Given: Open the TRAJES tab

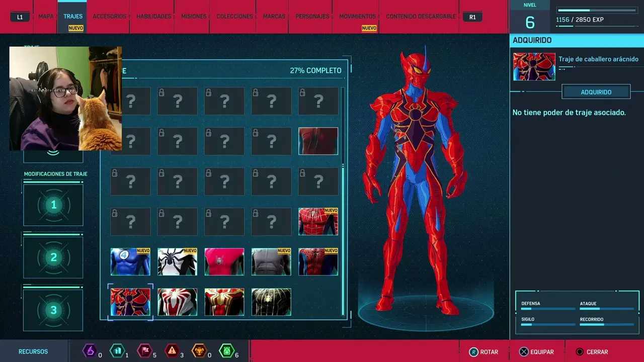Looking at the screenshot, I should point(73,17).
